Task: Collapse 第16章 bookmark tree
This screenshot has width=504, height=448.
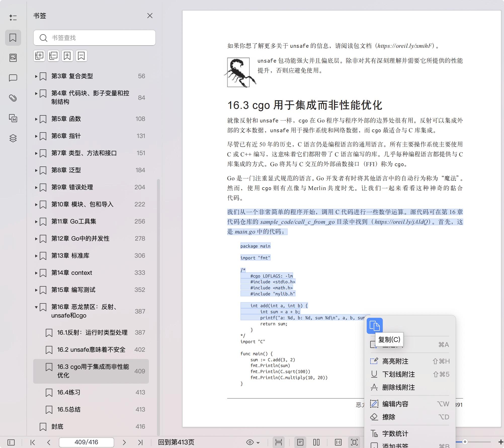Action: [36, 307]
